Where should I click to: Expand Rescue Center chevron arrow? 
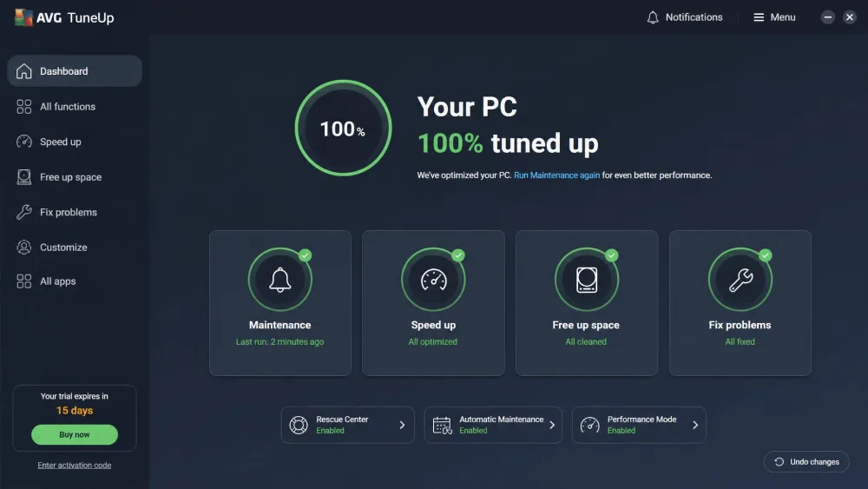tap(403, 425)
